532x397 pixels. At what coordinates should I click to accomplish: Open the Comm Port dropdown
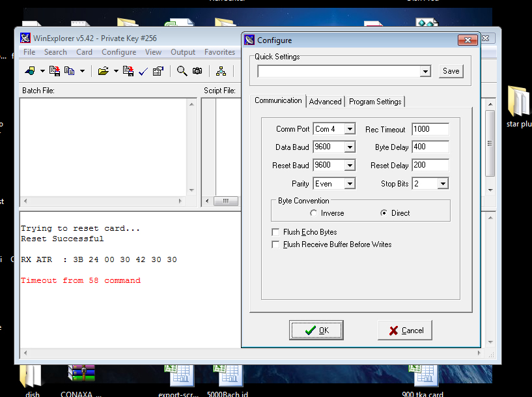pos(350,129)
